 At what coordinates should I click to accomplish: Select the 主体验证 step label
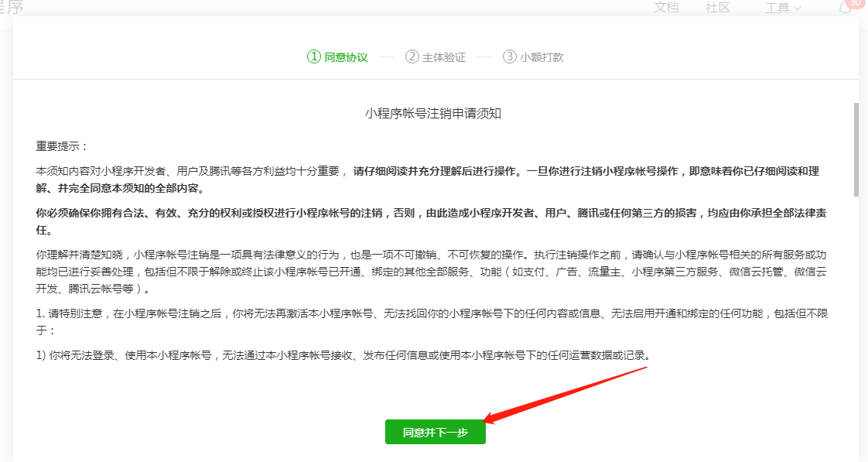tap(444, 57)
